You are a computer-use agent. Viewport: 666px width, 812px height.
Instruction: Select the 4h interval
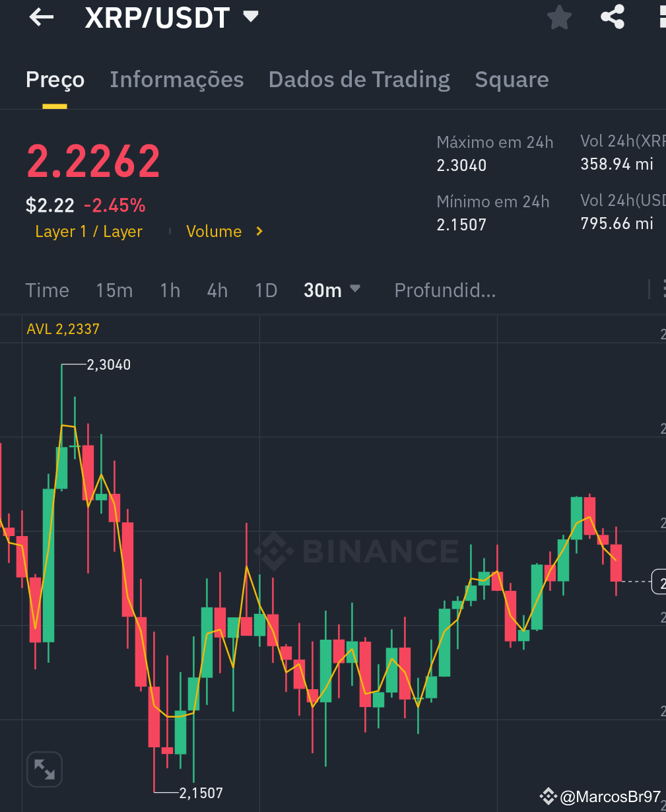pos(217,290)
